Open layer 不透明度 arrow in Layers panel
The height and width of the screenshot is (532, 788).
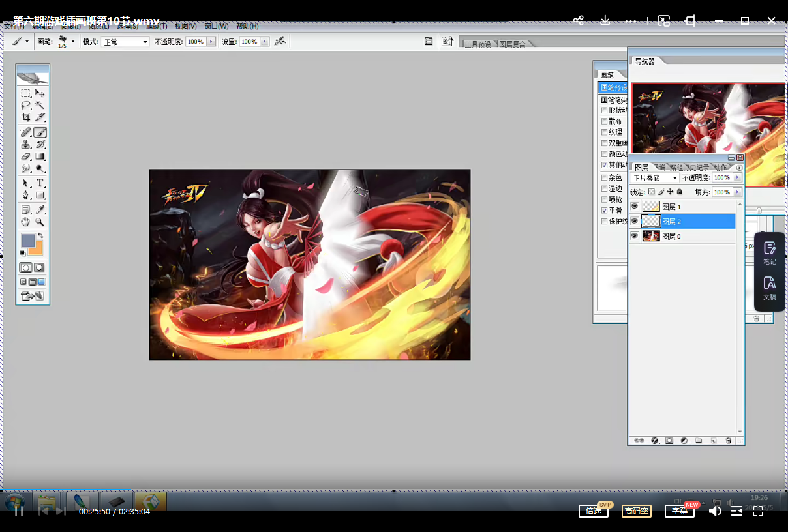tap(738, 177)
